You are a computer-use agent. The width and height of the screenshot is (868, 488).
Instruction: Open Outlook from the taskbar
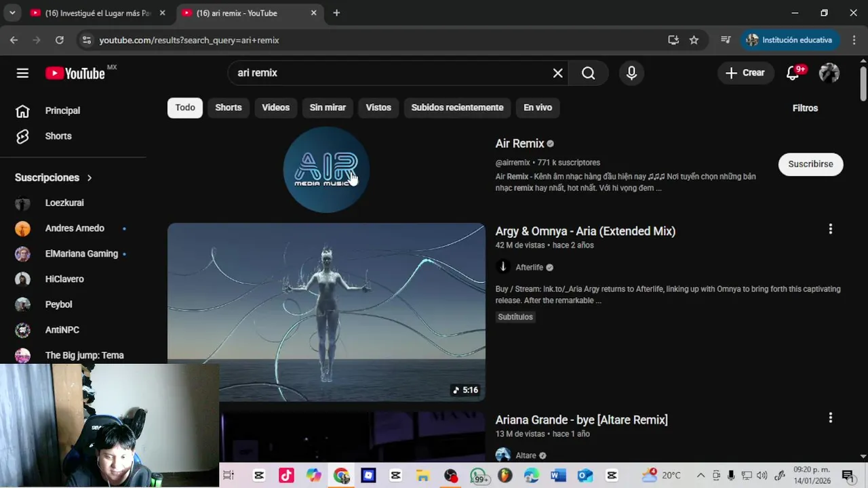tap(585, 475)
